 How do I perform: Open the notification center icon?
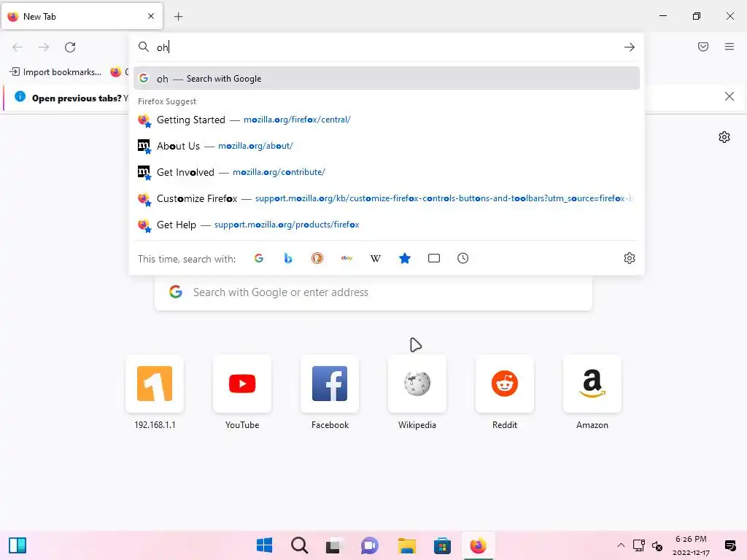pyautogui.click(x=729, y=545)
